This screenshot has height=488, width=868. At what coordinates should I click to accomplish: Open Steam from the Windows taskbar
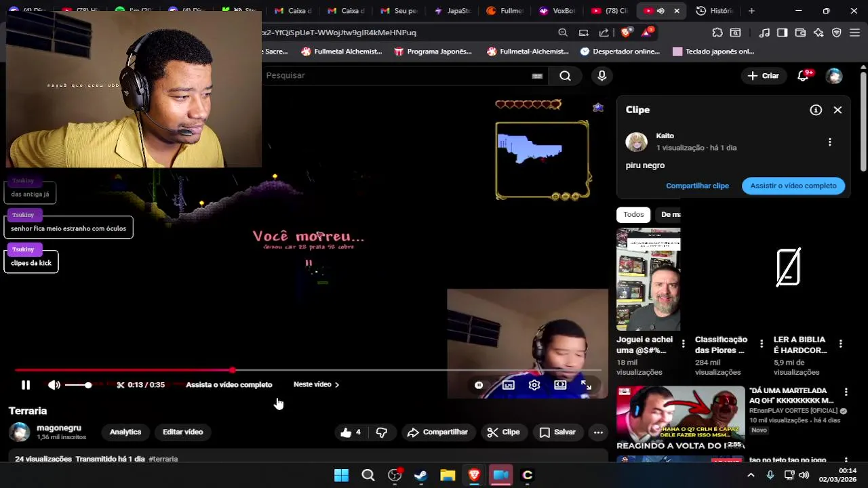[x=420, y=475]
